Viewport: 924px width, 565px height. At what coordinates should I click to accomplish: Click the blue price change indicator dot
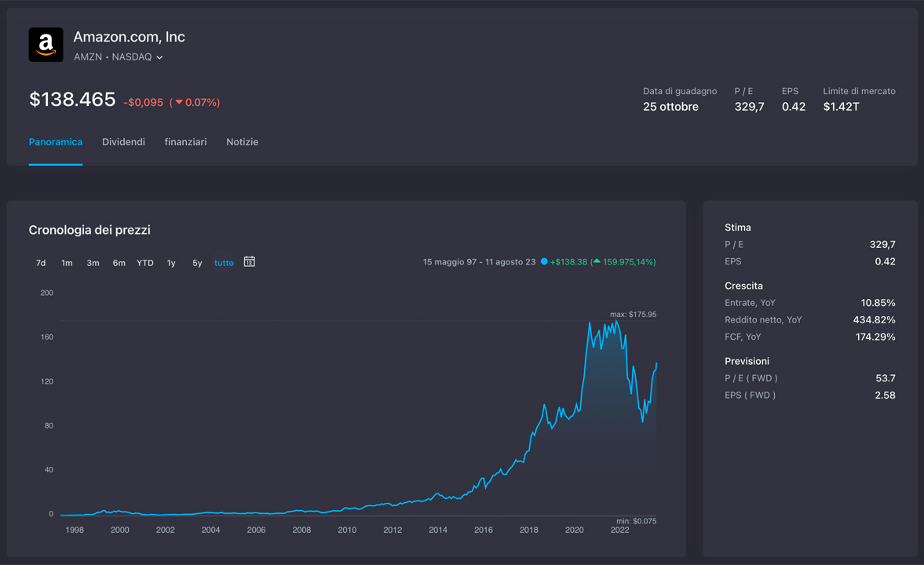[543, 262]
